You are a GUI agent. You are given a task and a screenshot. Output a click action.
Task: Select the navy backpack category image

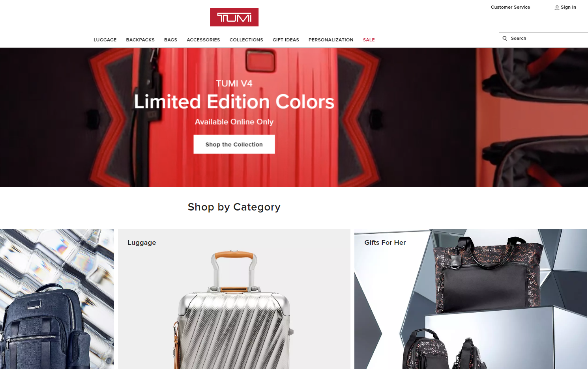point(57,299)
